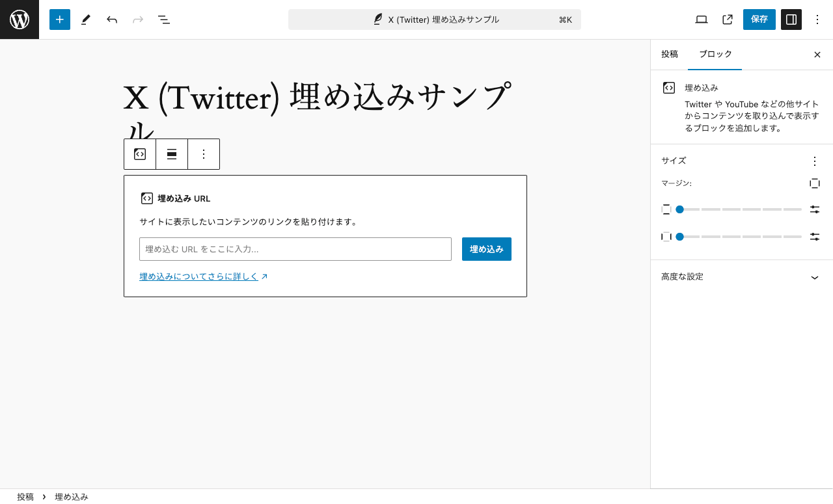833x504 pixels.
Task: Open block toolbar options menu
Action: [204, 154]
